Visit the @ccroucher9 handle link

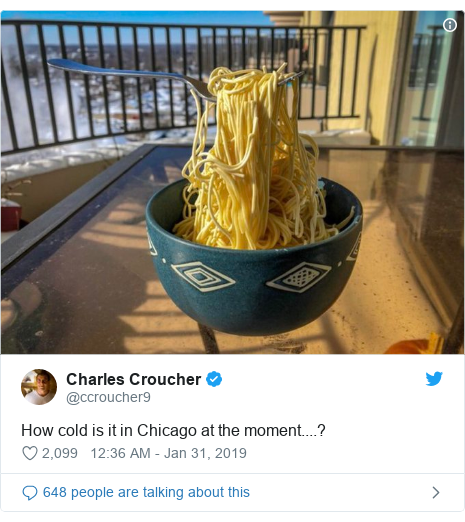pos(108,397)
